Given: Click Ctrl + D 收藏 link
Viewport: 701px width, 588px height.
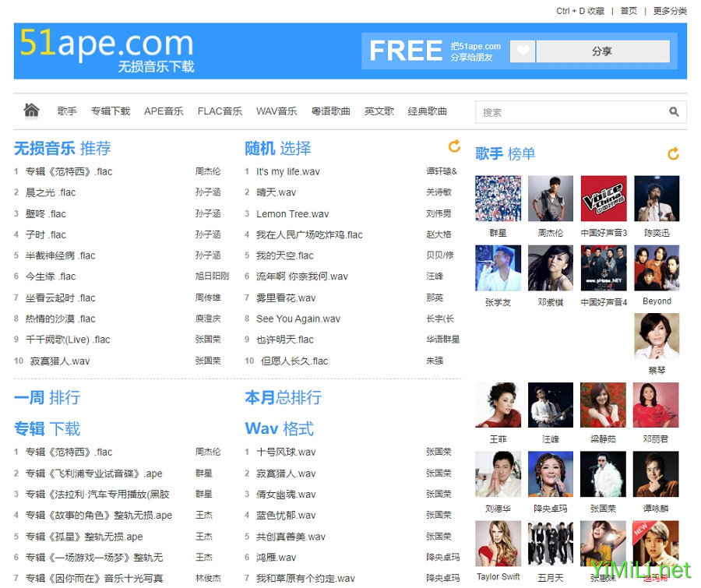Looking at the screenshot, I should point(580,11).
